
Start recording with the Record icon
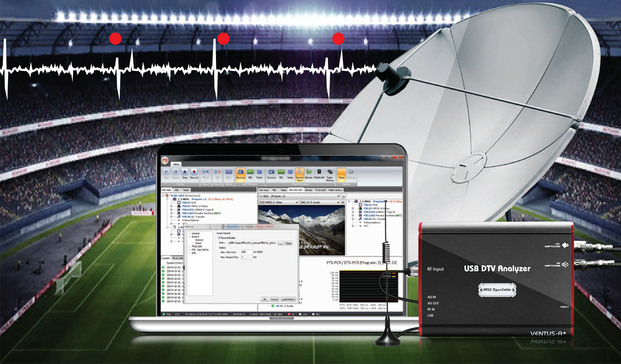coord(194,174)
